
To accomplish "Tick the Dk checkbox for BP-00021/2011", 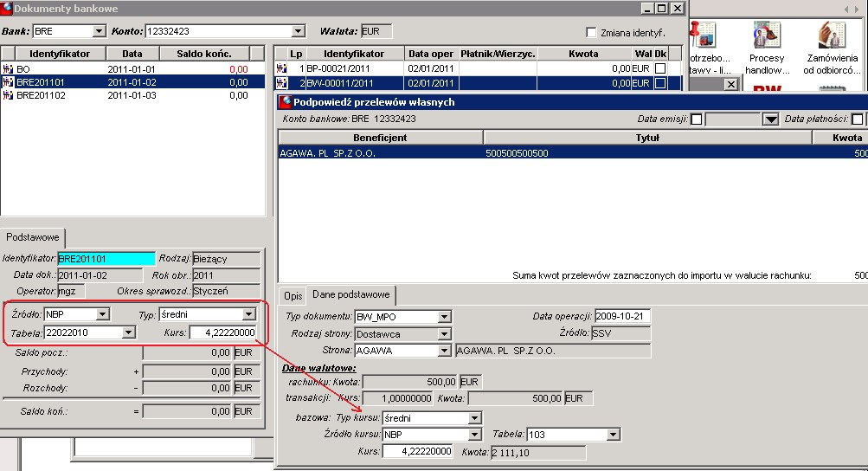I will (x=659, y=68).
